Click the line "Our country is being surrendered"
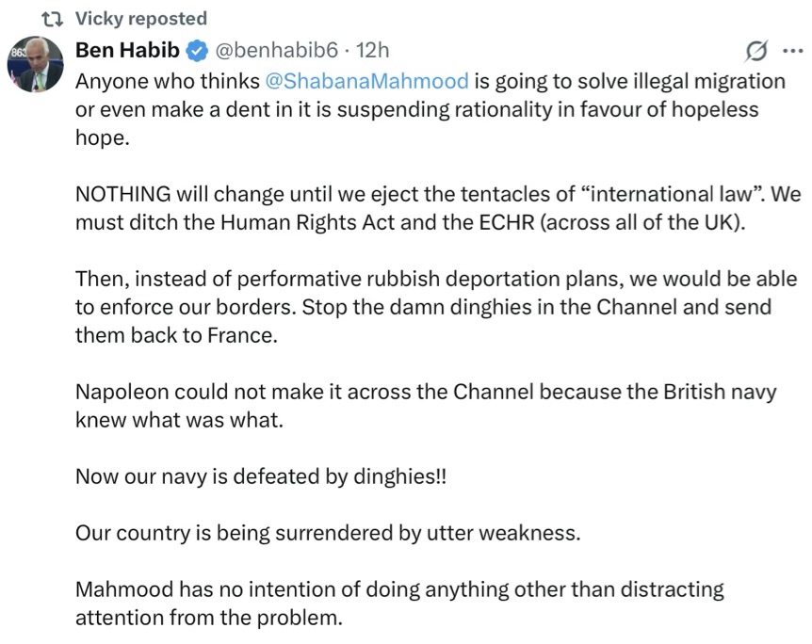 [x=328, y=533]
